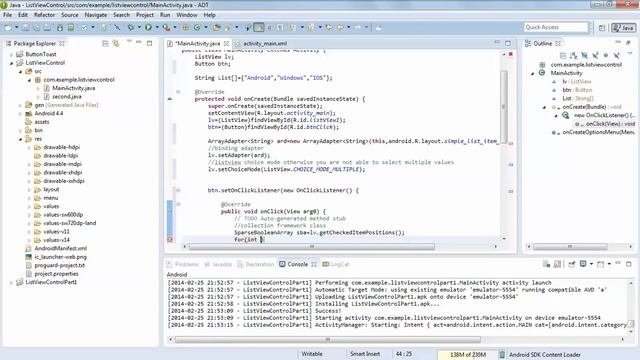Toggle Mark Occurrences highlighted toolbar icon
This screenshot has width=640, height=360.
tap(259, 27)
